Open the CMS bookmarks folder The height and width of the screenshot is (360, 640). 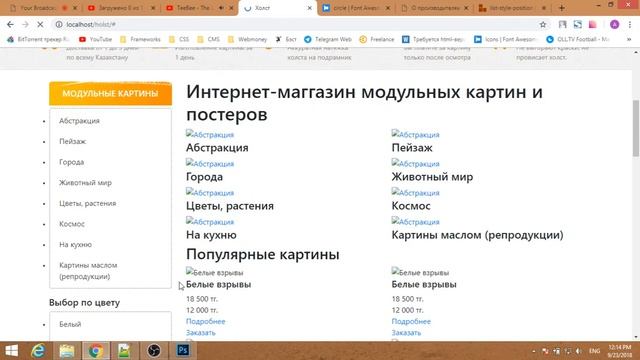click(x=209, y=39)
